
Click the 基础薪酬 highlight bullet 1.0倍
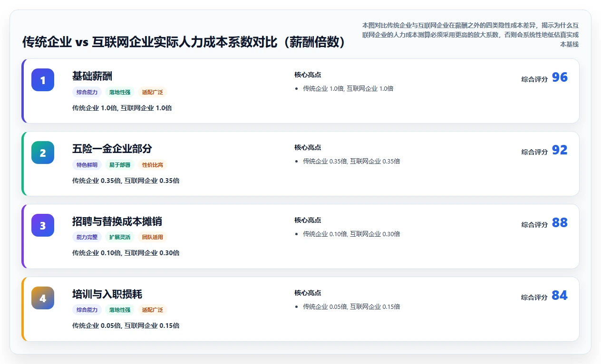[348, 88]
